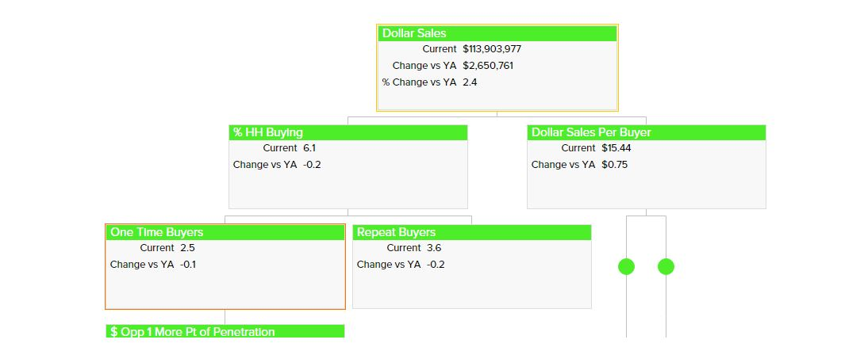Click the 2.4 percent change value
The image size is (868, 351).
[470, 82]
